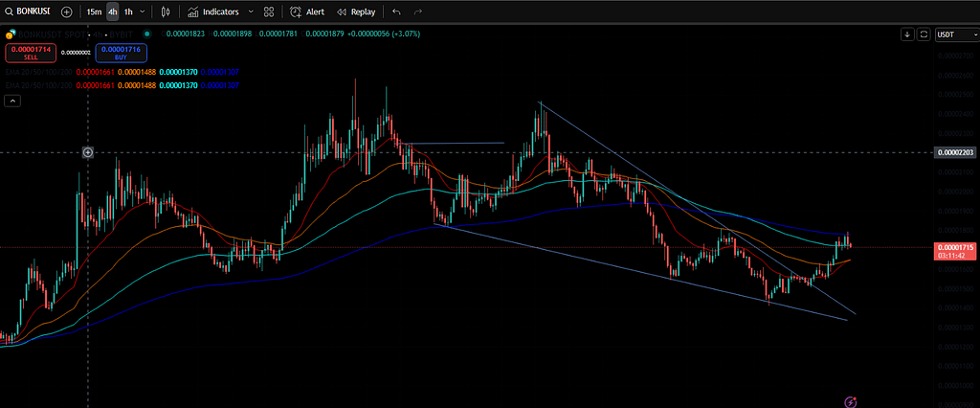Create a new Alert
Screen dimensions: 980x408
point(307,11)
